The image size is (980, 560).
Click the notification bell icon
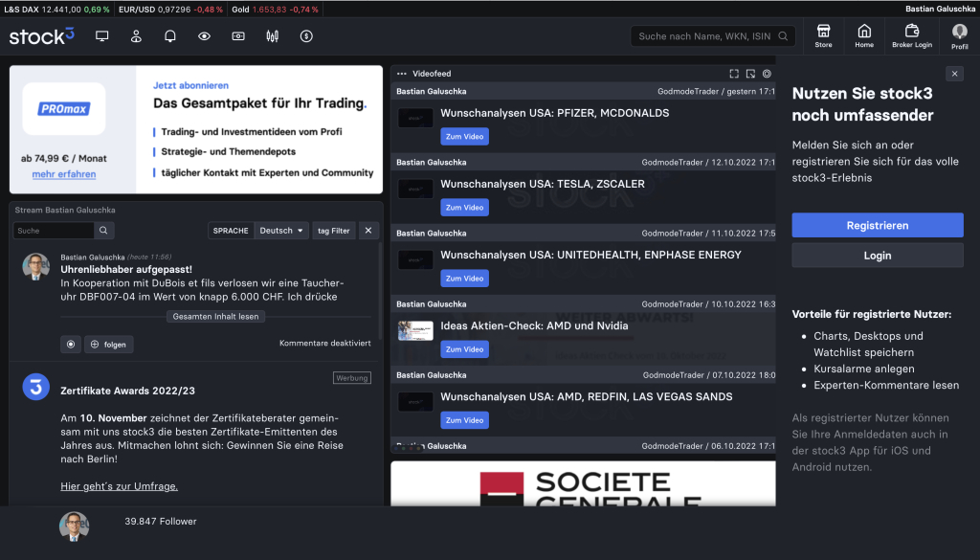(x=170, y=36)
